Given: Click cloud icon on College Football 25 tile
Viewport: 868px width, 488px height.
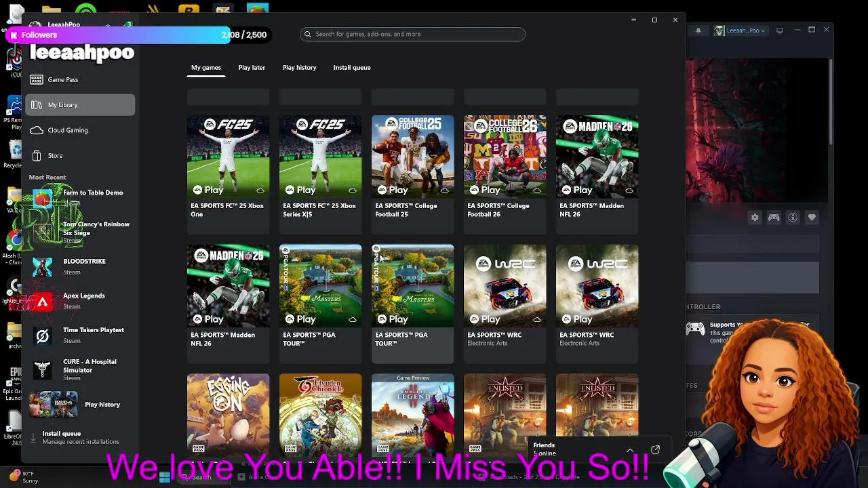Looking at the screenshot, I should [444, 190].
